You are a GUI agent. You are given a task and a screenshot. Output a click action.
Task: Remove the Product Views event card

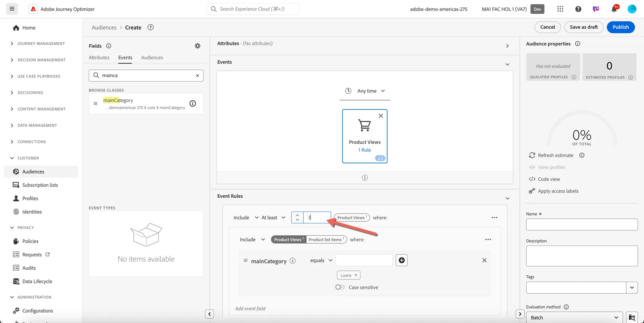click(x=381, y=116)
